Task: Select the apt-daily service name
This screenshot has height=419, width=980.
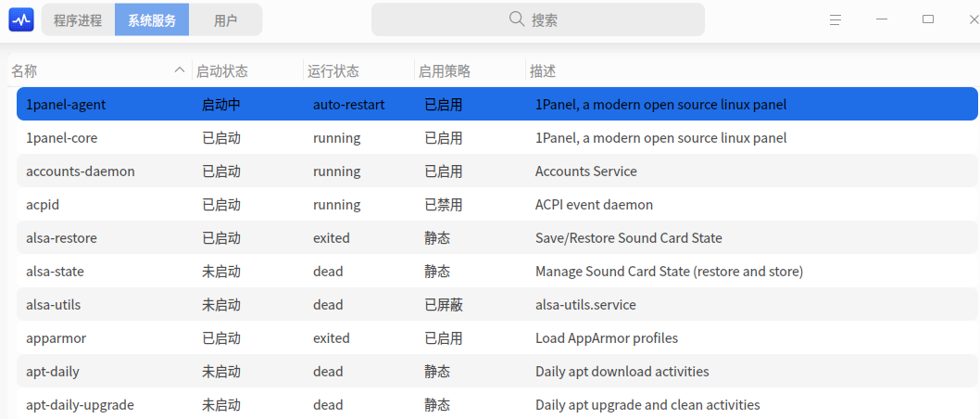Action: tap(53, 372)
